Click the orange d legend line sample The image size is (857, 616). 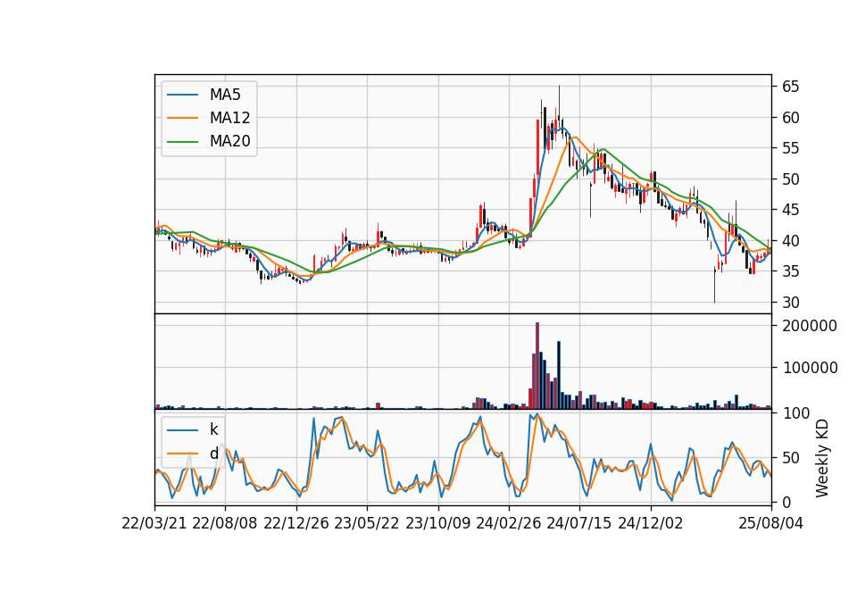click(x=182, y=454)
